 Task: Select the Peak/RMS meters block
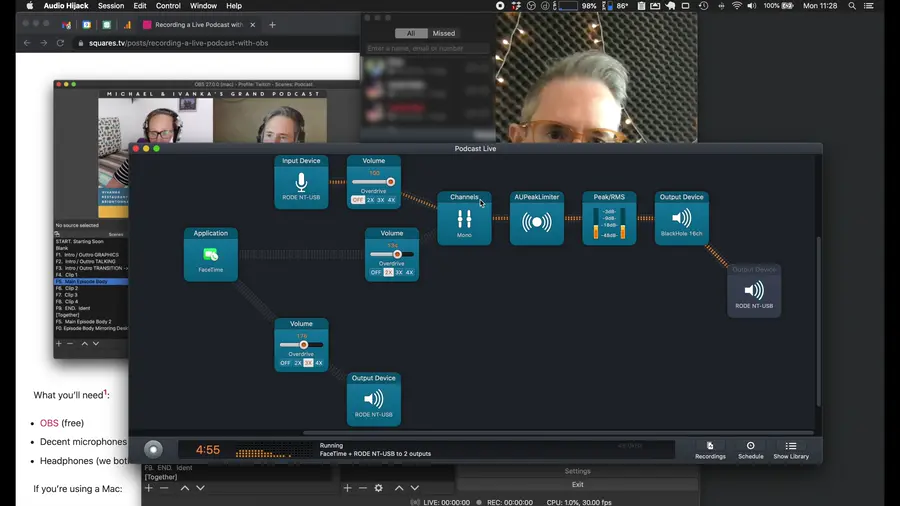[609, 219]
